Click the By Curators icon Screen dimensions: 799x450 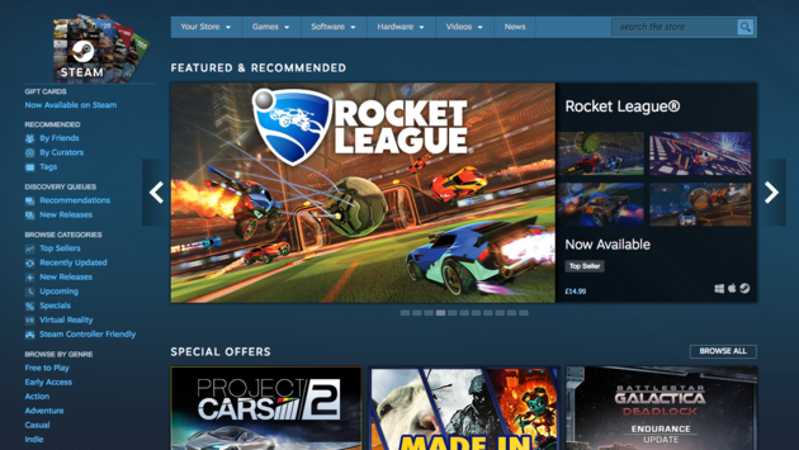(30, 152)
